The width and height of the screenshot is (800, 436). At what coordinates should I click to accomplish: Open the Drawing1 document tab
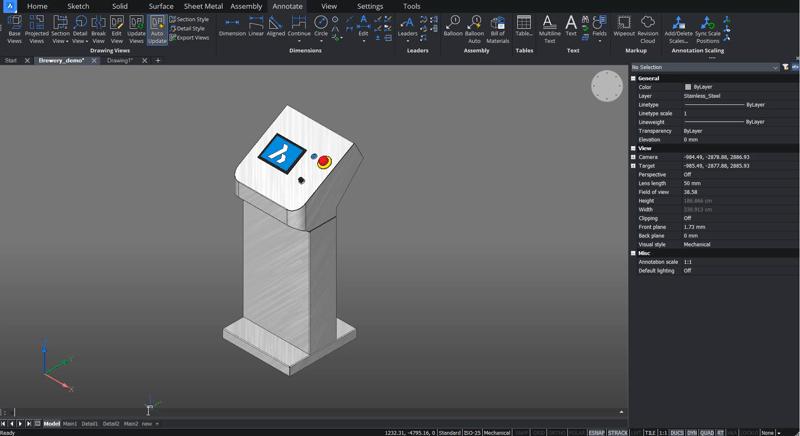(x=120, y=60)
